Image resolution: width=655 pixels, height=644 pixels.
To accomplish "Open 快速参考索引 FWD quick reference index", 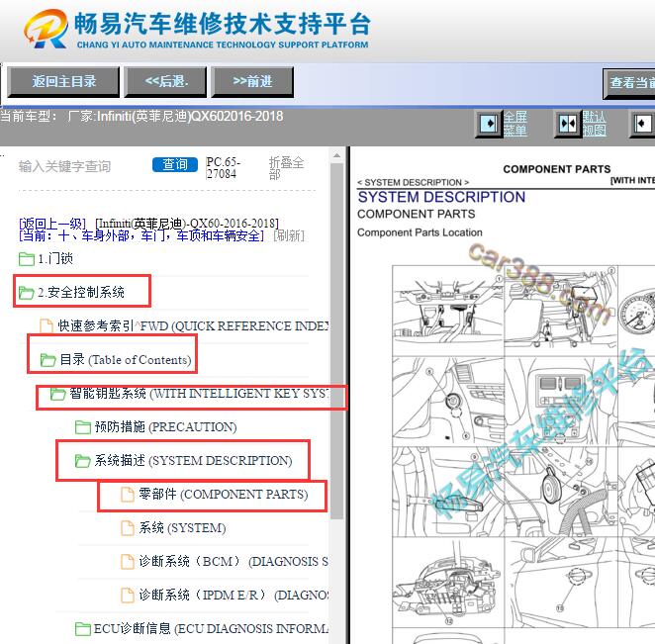I will click(x=193, y=326).
